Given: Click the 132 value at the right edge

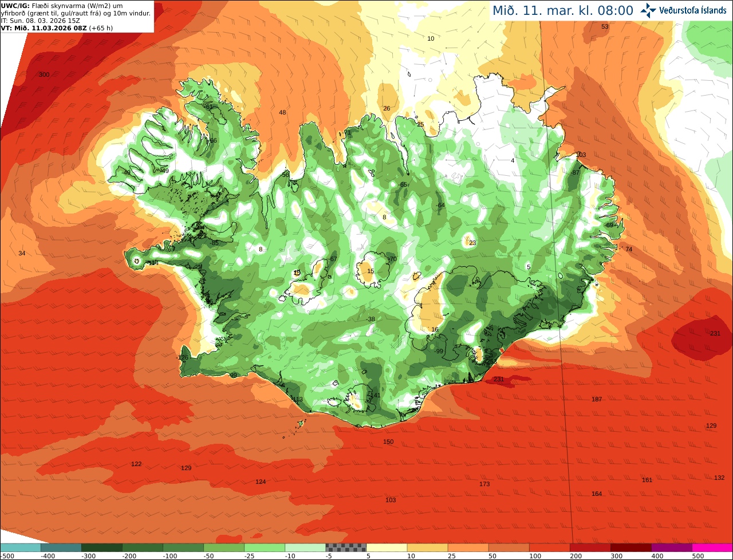Looking at the screenshot, I should point(719,478).
